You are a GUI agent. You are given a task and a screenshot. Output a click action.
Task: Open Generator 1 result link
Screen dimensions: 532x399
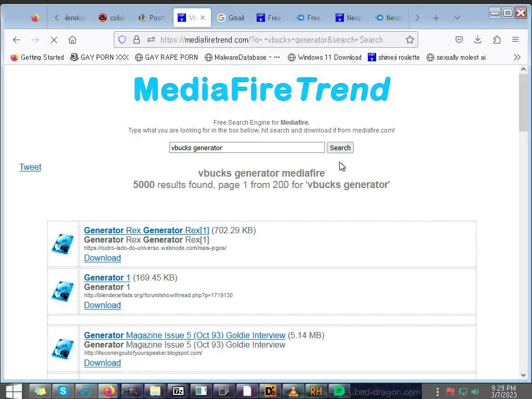pyautogui.click(x=107, y=277)
